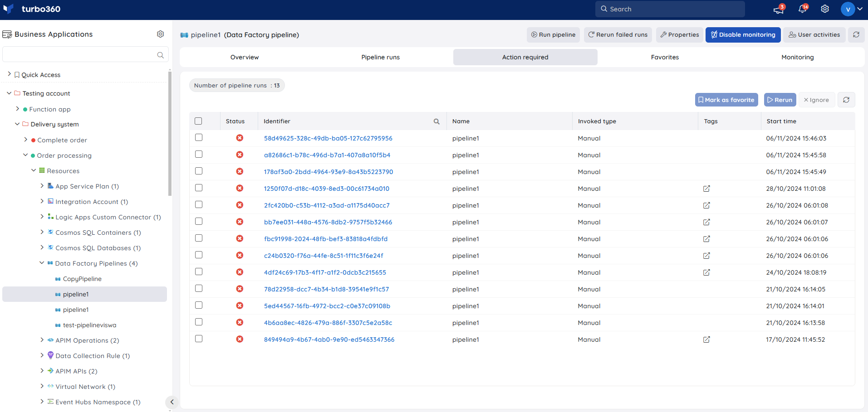The image size is (868, 412).
Task: Open tag icon for run bb7ee031
Action: click(706, 222)
